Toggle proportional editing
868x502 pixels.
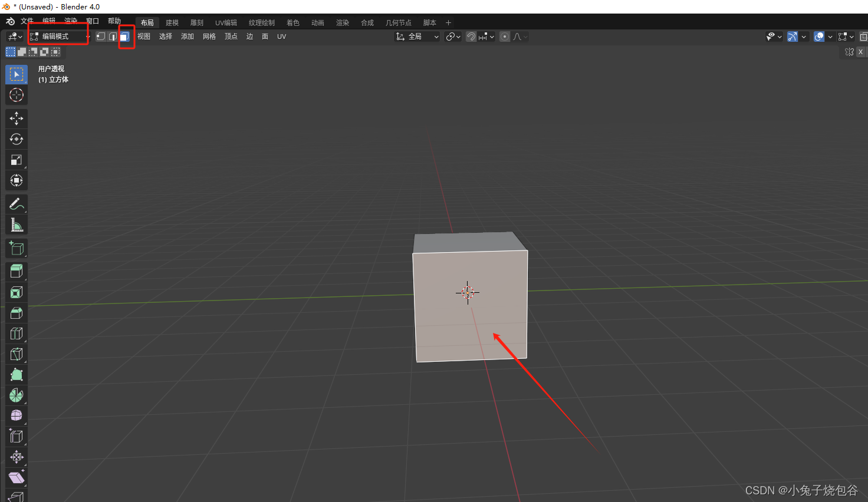505,37
